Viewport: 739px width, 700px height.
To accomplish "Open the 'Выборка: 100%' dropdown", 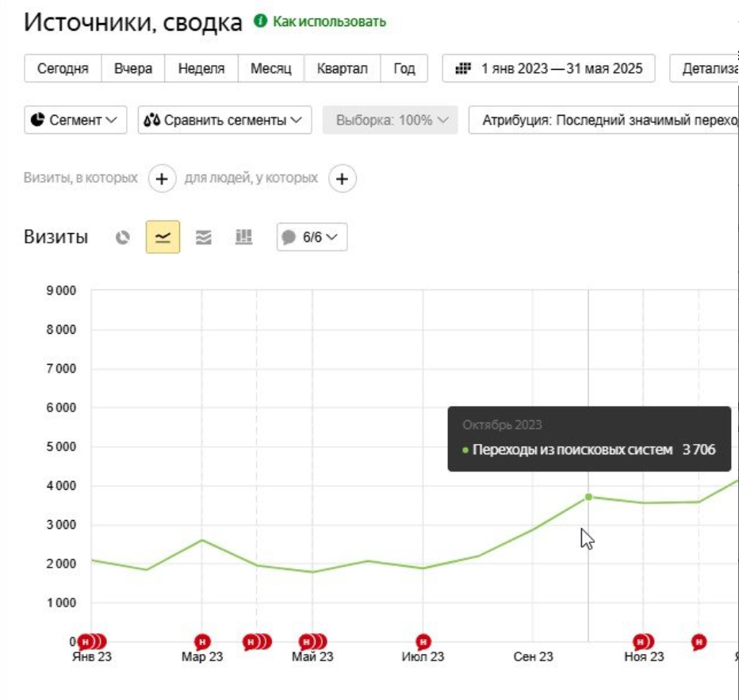I will pos(390,120).
